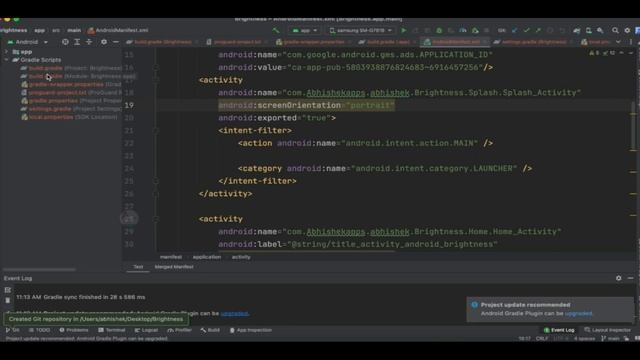640x360 pixels.
Task: Click Git update project arrow icon
Action: (x=515, y=30)
